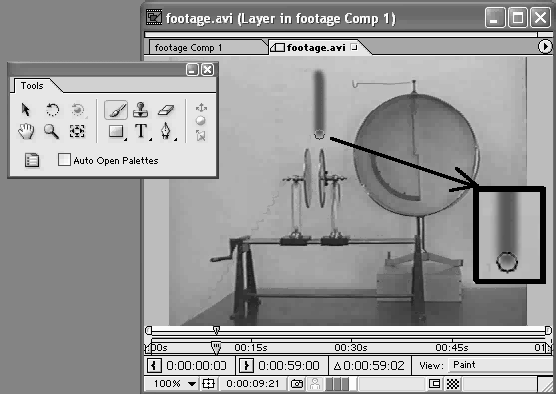This screenshot has height=394, width=556.
Task: Select the Brush tool
Action: pos(116,110)
